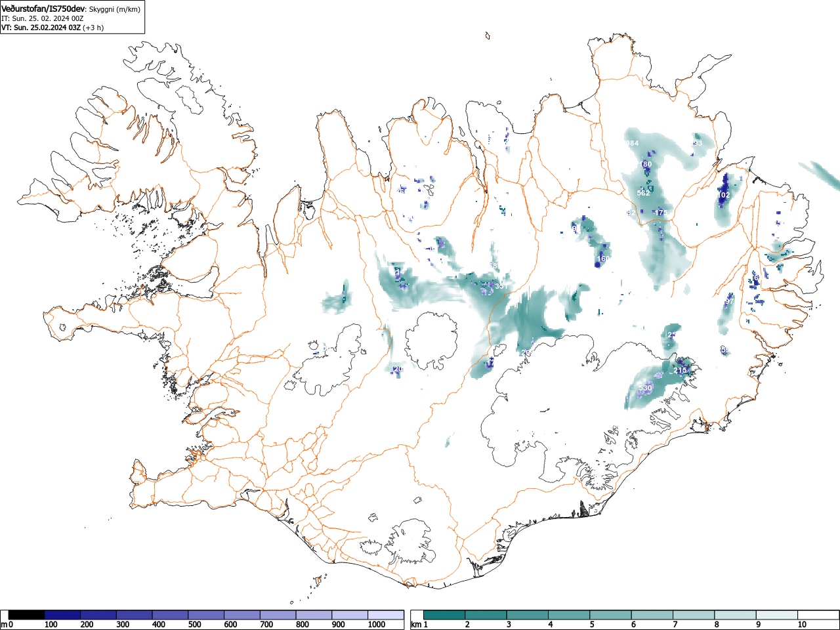Click the '10' tick label in the km legend
This screenshot has height=630, width=840.
801,625
